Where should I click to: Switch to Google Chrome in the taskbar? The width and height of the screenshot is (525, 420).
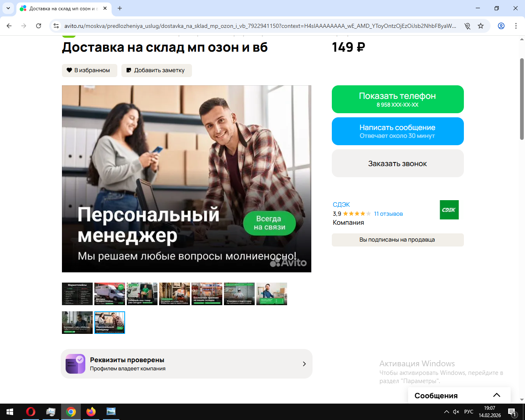pos(71,412)
